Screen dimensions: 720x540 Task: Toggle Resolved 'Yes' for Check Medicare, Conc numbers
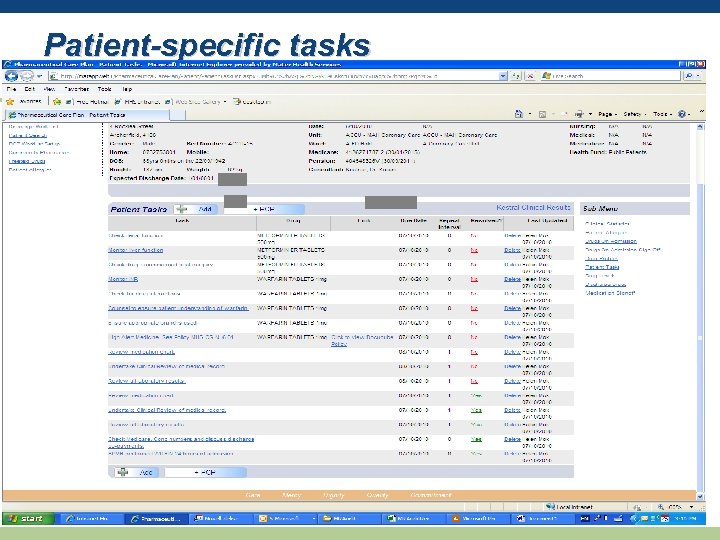(x=476, y=439)
